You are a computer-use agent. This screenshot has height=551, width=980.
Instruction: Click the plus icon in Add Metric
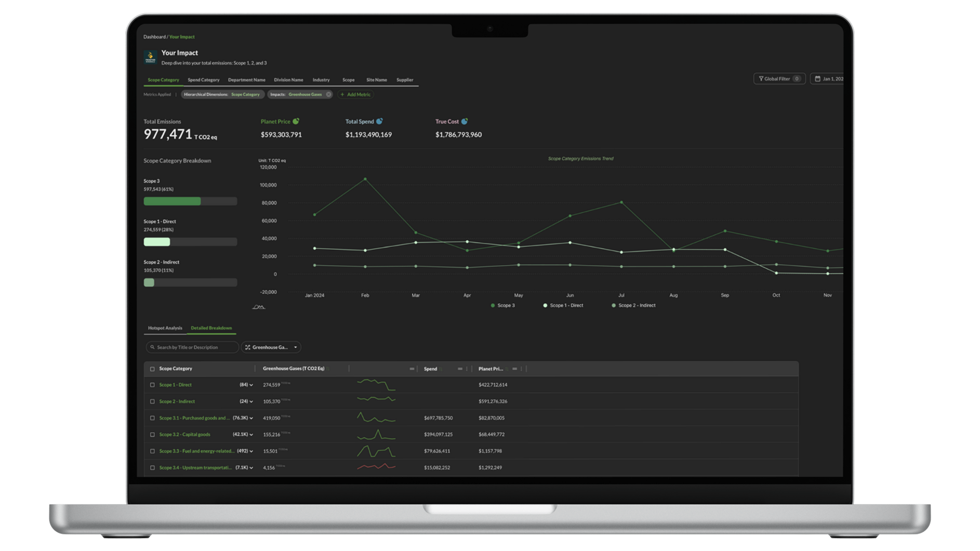pyautogui.click(x=342, y=95)
